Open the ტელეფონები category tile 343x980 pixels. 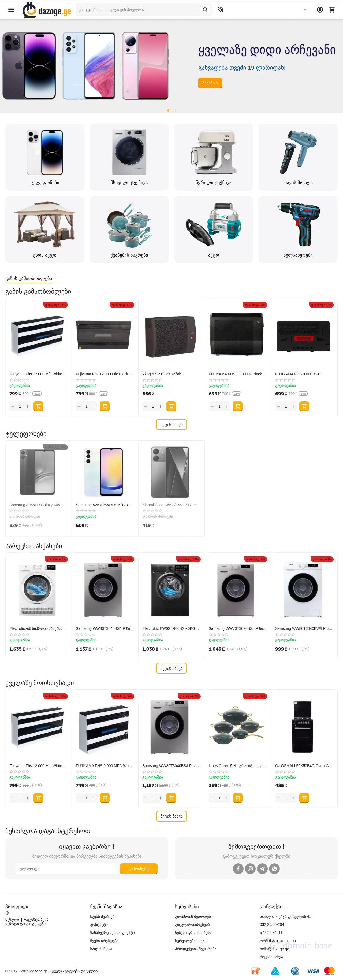45,157
